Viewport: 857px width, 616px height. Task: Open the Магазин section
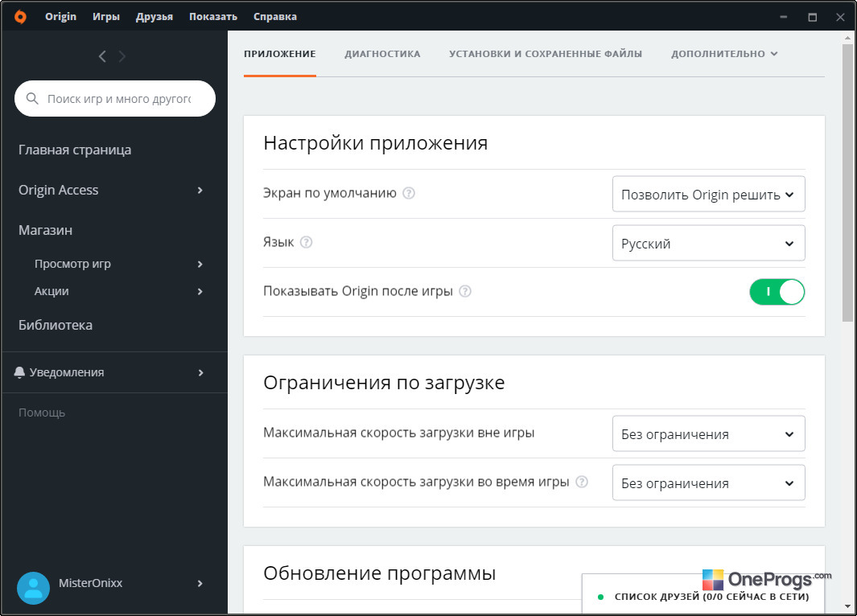pyautogui.click(x=45, y=230)
